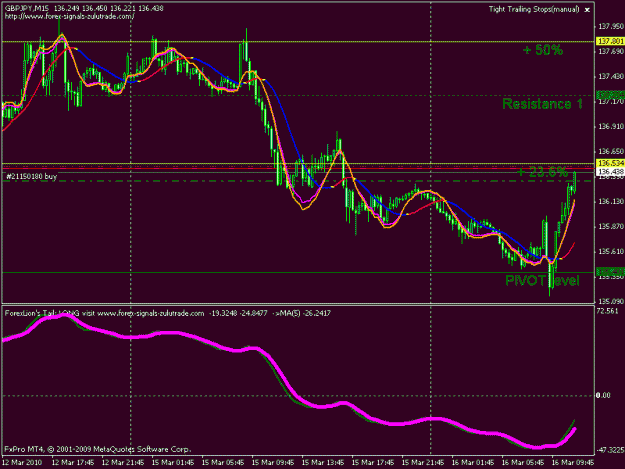The width and height of the screenshot is (625, 469).
Task: Select the #21150180 buy order label
Action: coord(31,176)
